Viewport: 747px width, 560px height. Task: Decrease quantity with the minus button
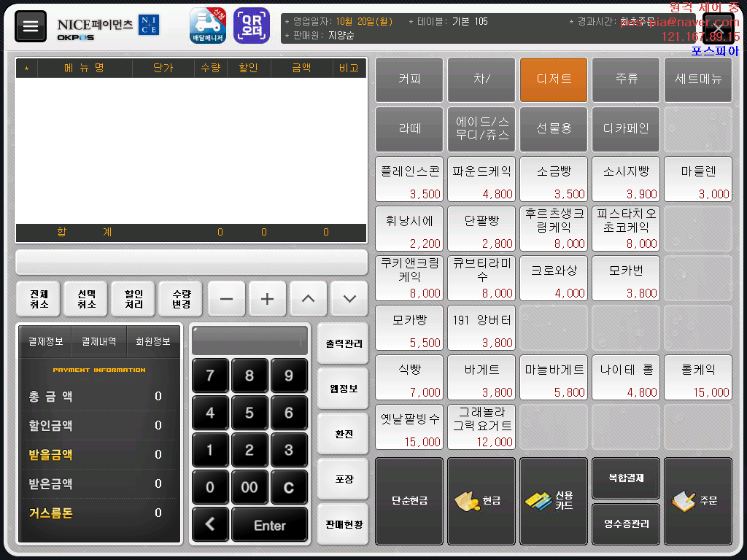(227, 299)
